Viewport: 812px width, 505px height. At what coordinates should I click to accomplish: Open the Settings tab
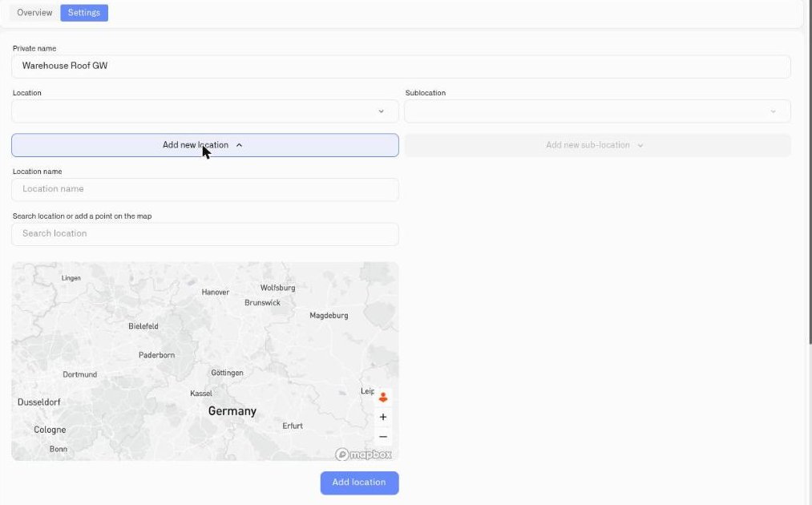[84, 13]
